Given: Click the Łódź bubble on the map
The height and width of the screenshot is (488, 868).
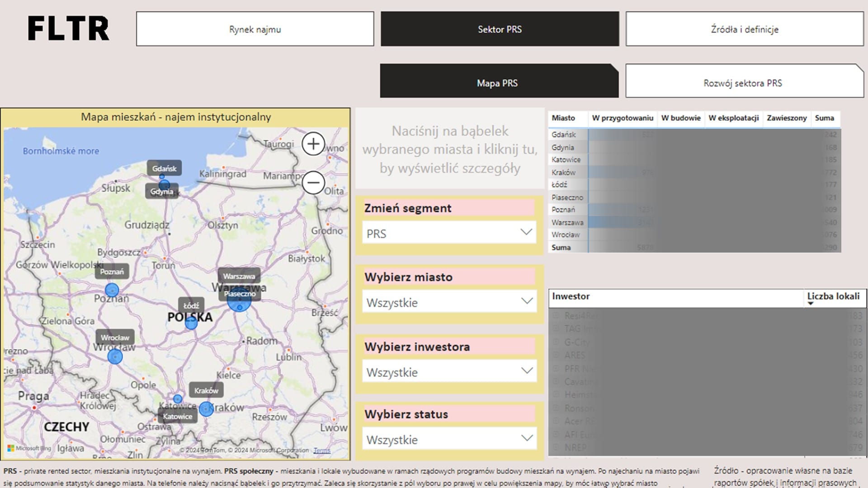Looking at the screenshot, I should pos(191,323).
